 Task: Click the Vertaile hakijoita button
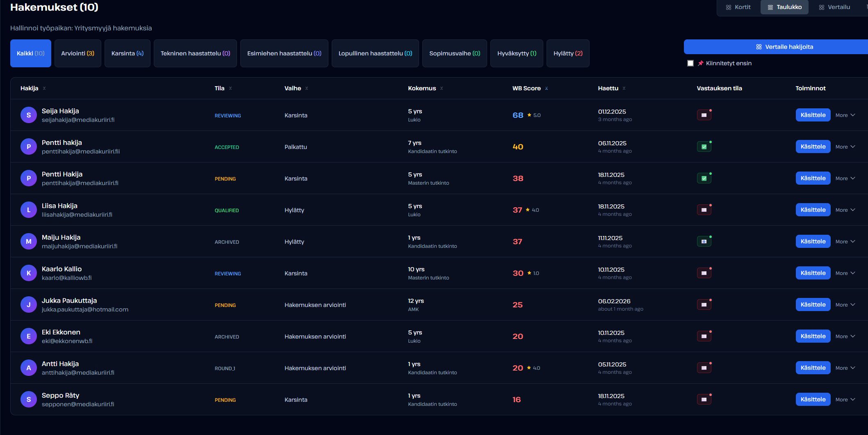click(784, 47)
